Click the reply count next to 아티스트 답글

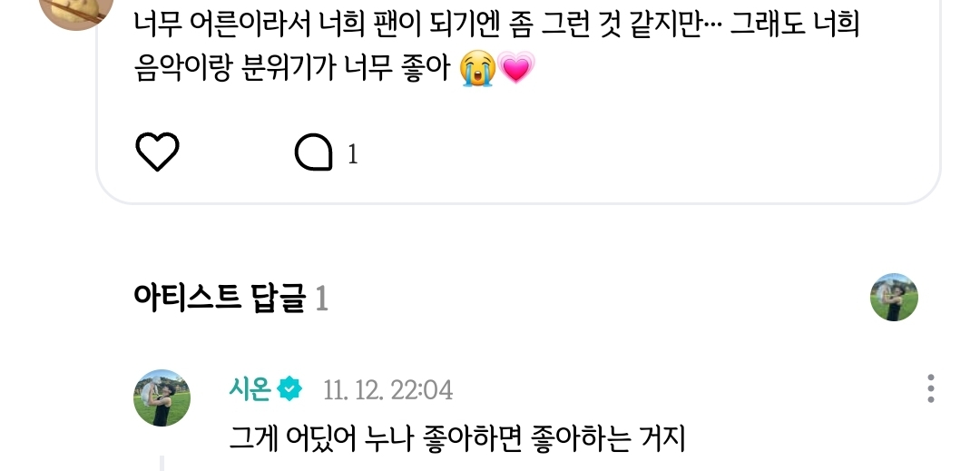tap(321, 299)
